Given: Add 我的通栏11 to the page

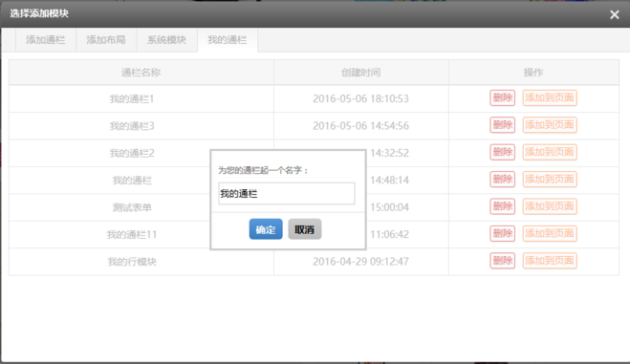Looking at the screenshot, I should pyautogui.click(x=550, y=233).
